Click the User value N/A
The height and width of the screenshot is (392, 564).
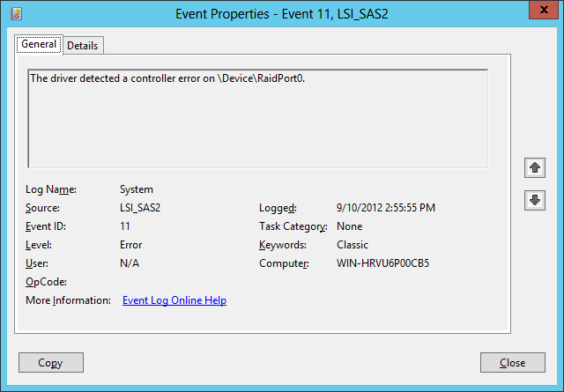point(129,263)
